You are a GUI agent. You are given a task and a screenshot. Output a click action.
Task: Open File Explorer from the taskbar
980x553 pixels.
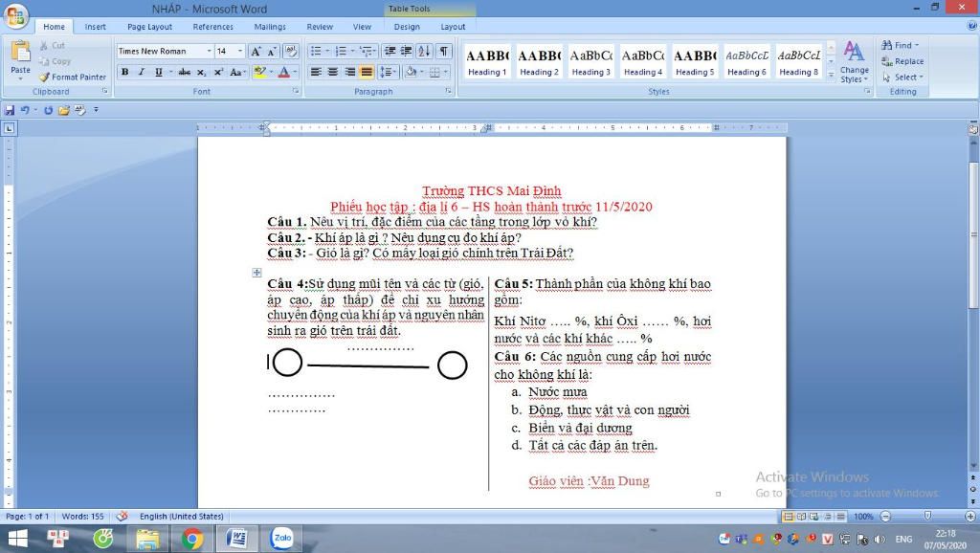pyautogui.click(x=148, y=538)
